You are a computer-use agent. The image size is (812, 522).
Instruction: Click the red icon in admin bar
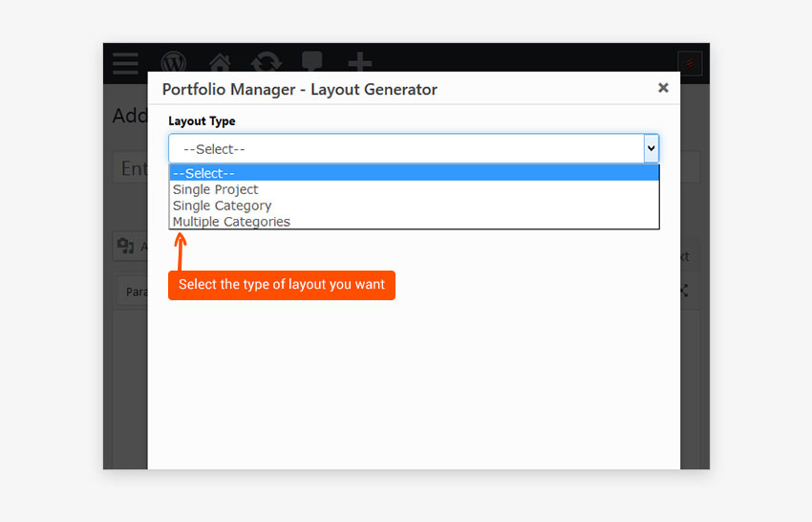(690, 63)
